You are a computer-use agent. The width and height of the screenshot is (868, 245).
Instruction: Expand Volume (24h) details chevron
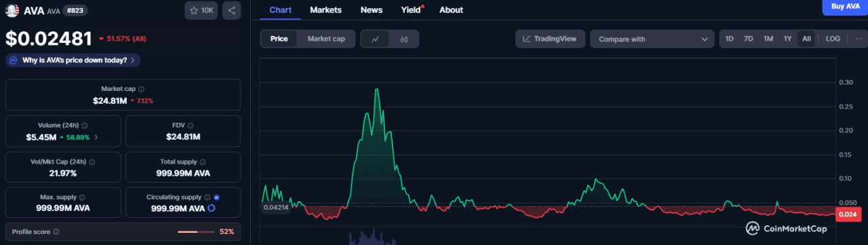[96, 137]
